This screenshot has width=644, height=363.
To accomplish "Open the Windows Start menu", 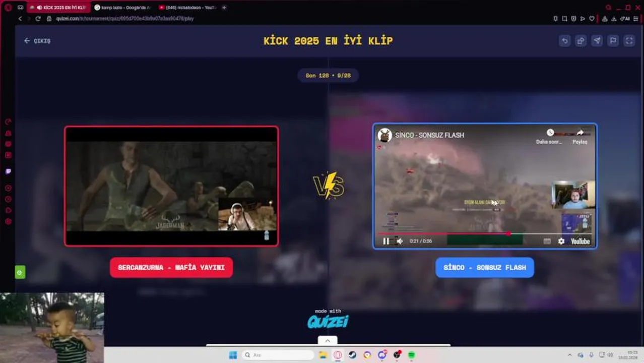I will click(233, 355).
